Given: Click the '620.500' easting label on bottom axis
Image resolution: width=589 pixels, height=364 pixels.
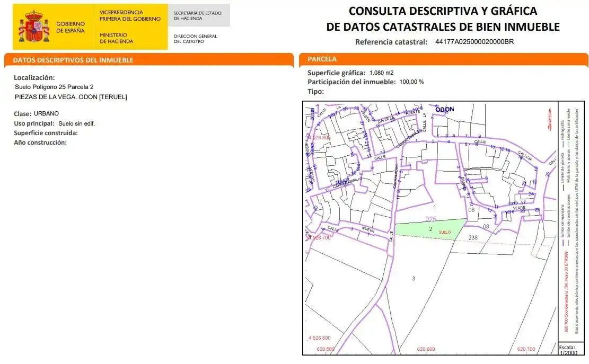Looking at the screenshot, I should pos(326,349).
